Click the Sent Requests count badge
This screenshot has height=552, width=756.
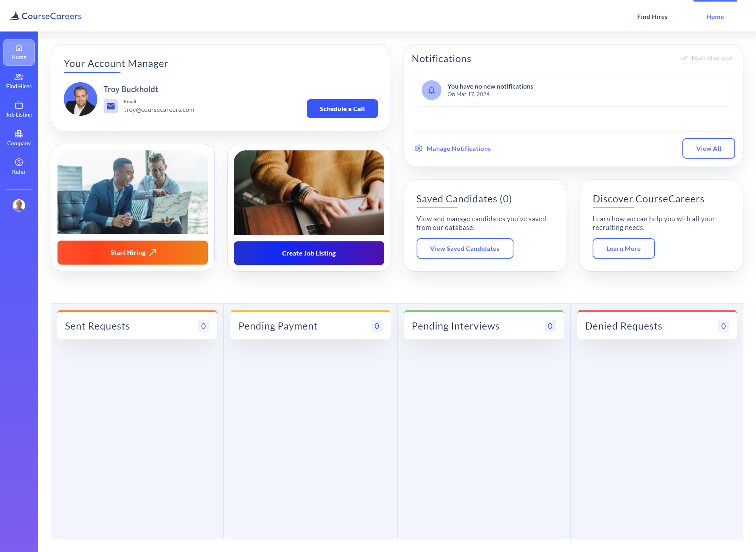pos(204,326)
